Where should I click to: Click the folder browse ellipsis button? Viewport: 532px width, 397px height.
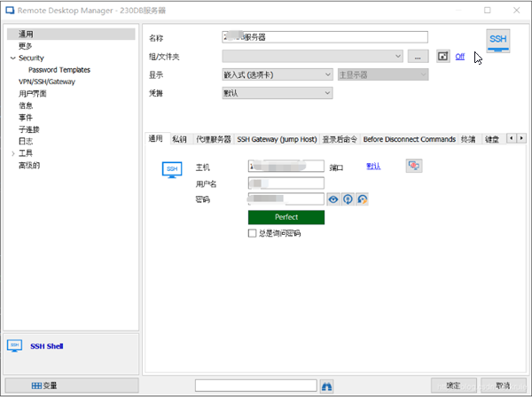[x=418, y=57]
